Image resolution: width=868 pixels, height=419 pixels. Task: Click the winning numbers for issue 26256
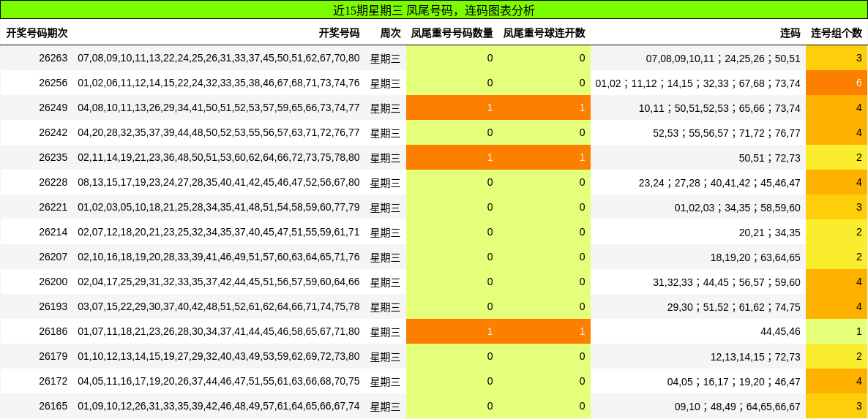tap(219, 83)
